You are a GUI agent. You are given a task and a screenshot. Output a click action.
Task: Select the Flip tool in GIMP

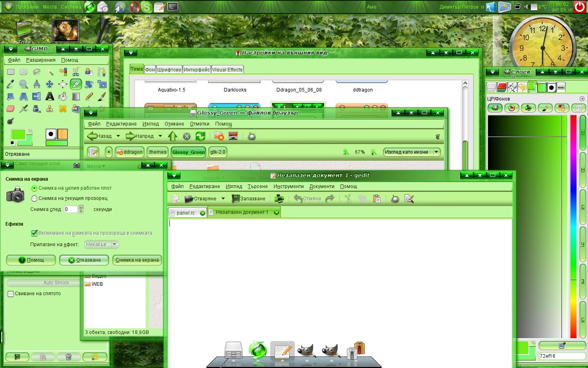click(x=37, y=96)
